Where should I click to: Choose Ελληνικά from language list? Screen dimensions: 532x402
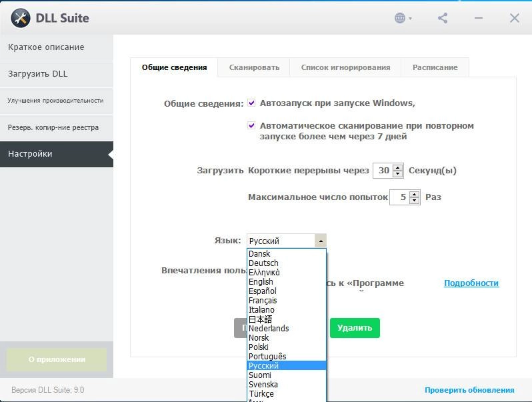287,273
